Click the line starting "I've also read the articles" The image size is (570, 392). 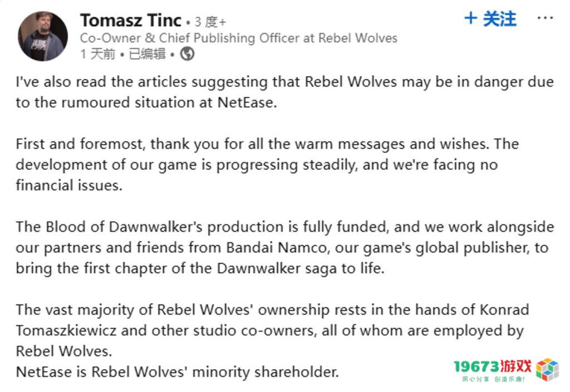284,82
